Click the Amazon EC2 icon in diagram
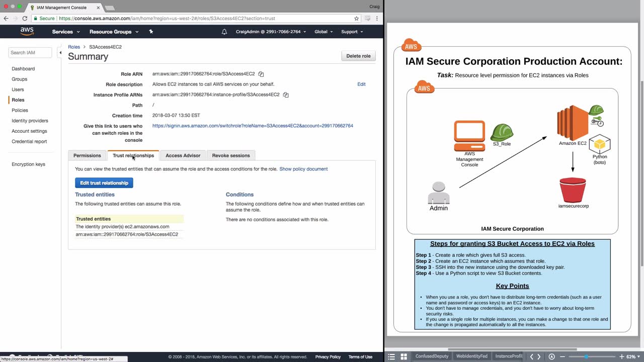 coord(573,122)
